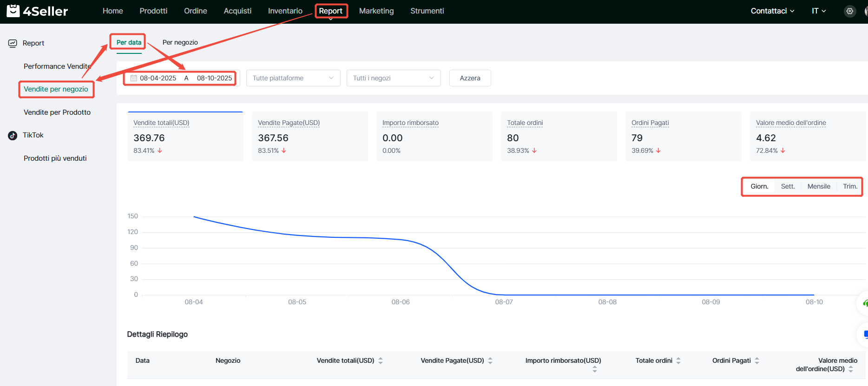The height and width of the screenshot is (386, 868).
Task: Open settings via the gear icon
Action: click(x=849, y=11)
